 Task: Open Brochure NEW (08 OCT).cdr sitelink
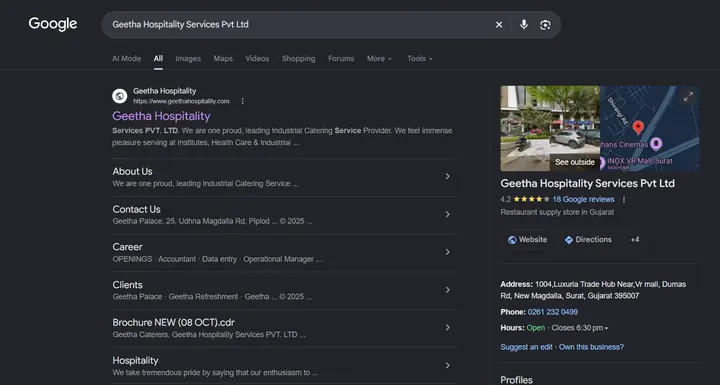(x=174, y=323)
